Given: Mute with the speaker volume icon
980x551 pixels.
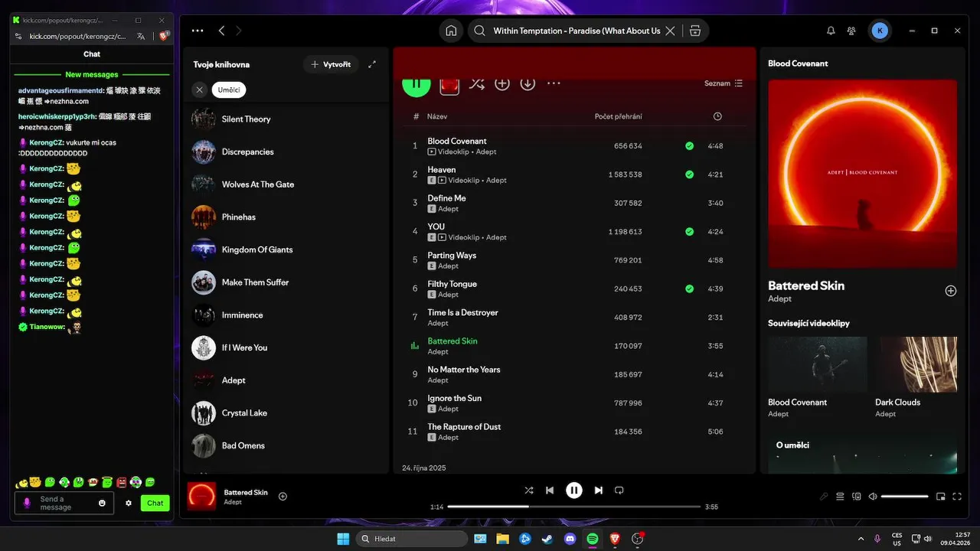Looking at the screenshot, I should tap(873, 497).
